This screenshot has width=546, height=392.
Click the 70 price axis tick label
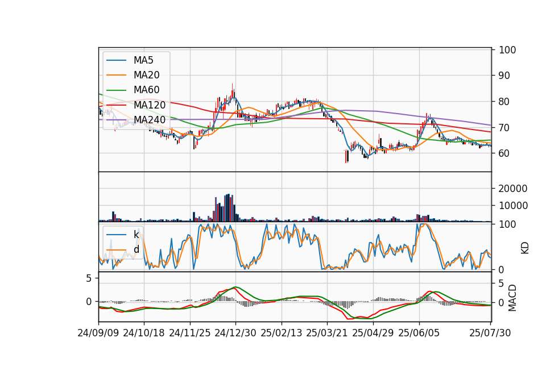504,128
